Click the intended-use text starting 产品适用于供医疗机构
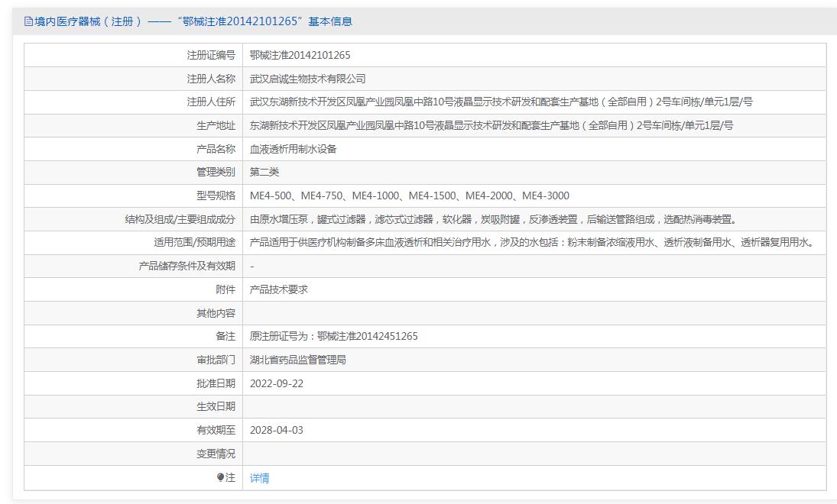Image resolution: width=837 pixels, height=504 pixels. point(534,243)
